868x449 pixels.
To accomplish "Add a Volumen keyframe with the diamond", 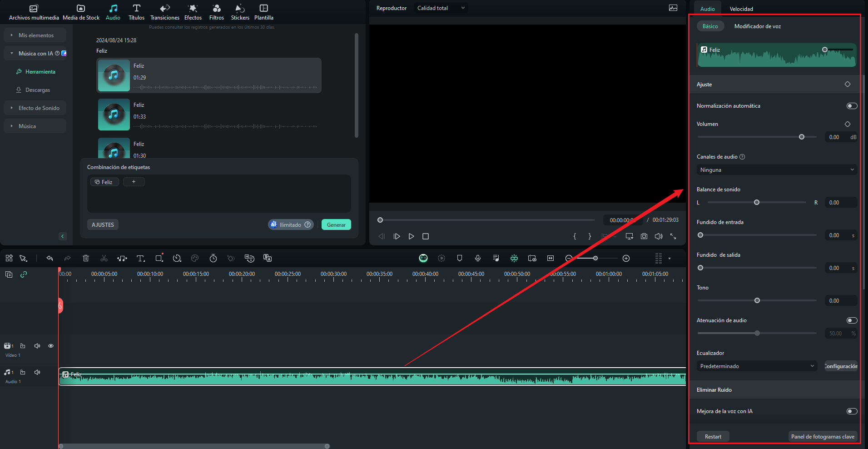I will pyautogui.click(x=848, y=124).
